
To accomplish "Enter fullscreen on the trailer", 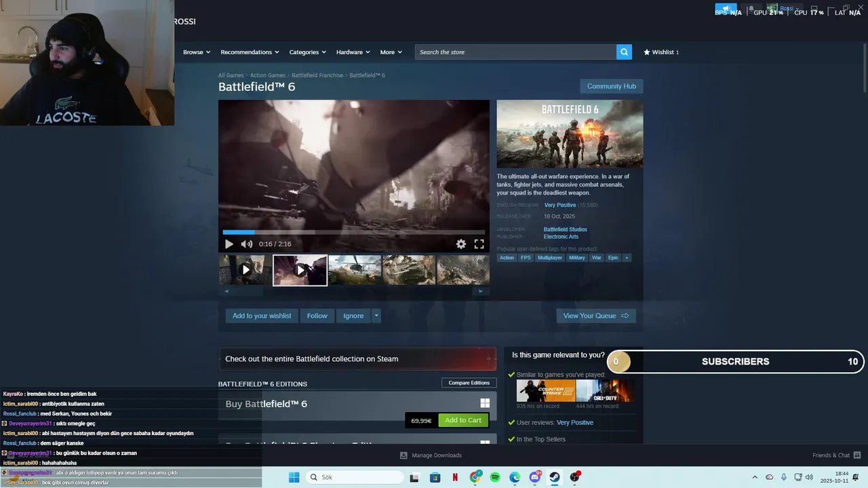I will [x=479, y=244].
